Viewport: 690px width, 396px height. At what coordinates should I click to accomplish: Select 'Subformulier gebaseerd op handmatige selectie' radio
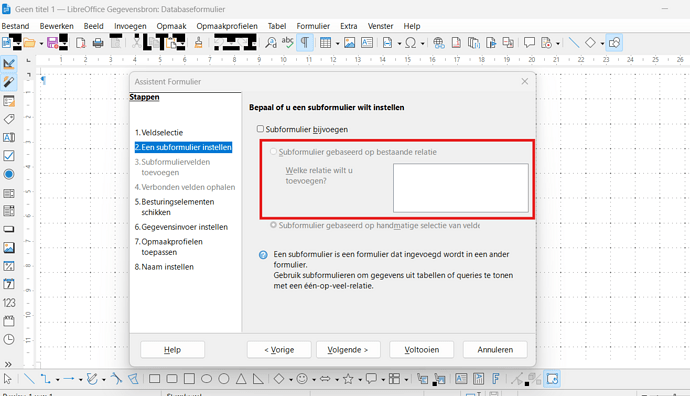pyautogui.click(x=274, y=225)
